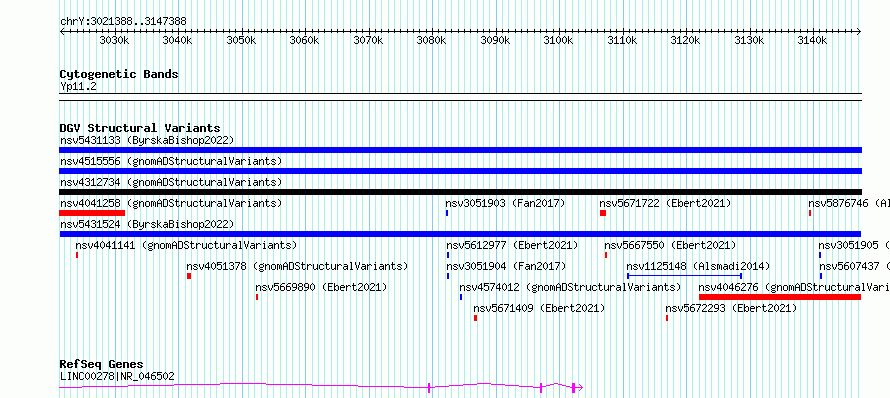Click the red block under nsv5671722

coord(603,213)
